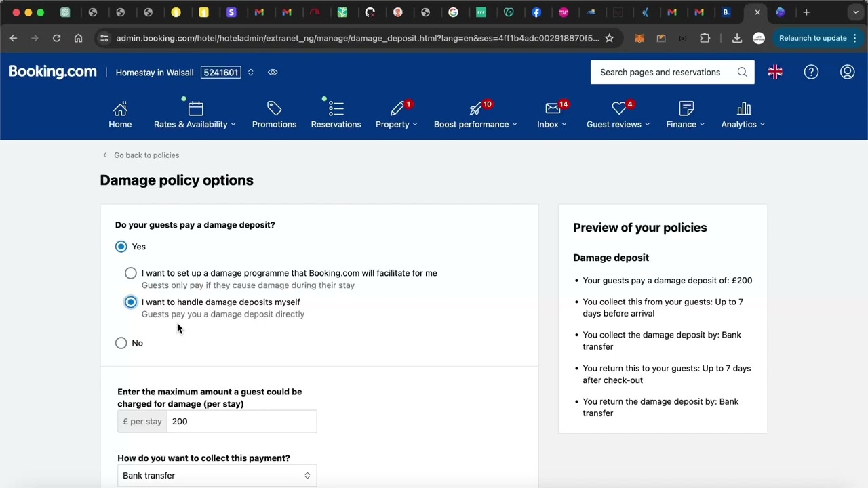Expand the Analytics menu

(762, 124)
